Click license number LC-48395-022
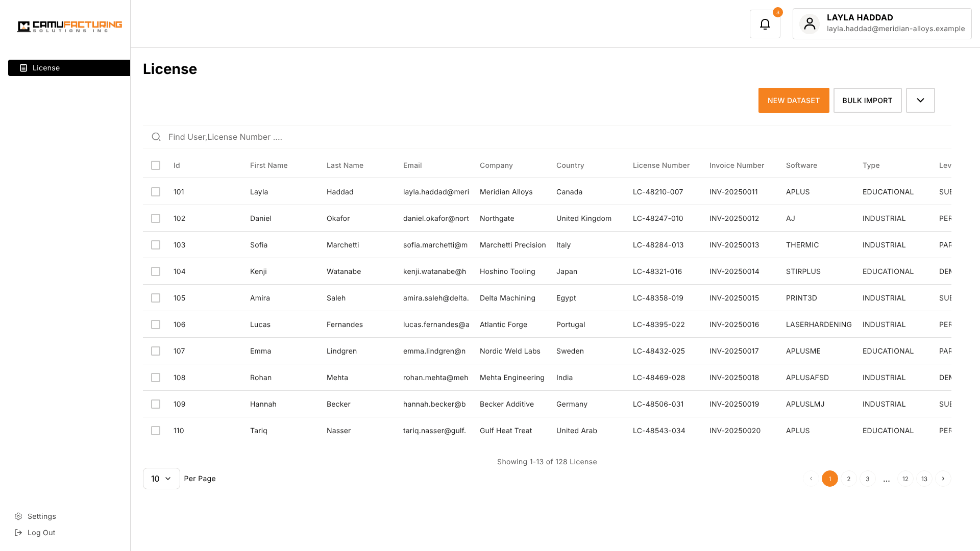Image resolution: width=980 pixels, height=551 pixels. click(659, 324)
